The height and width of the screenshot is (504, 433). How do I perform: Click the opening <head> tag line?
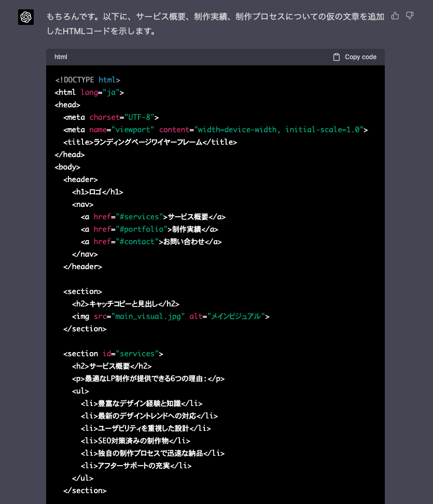[x=67, y=105]
